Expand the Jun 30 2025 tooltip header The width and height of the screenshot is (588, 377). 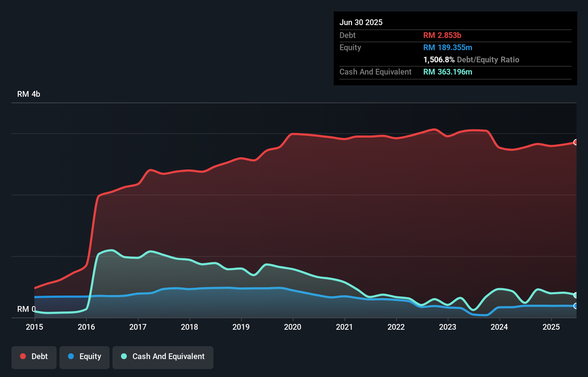tap(361, 22)
